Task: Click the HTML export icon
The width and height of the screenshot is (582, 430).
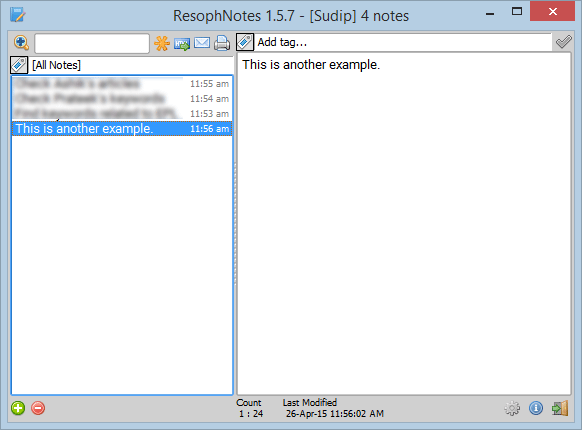Action: tap(182, 44)
